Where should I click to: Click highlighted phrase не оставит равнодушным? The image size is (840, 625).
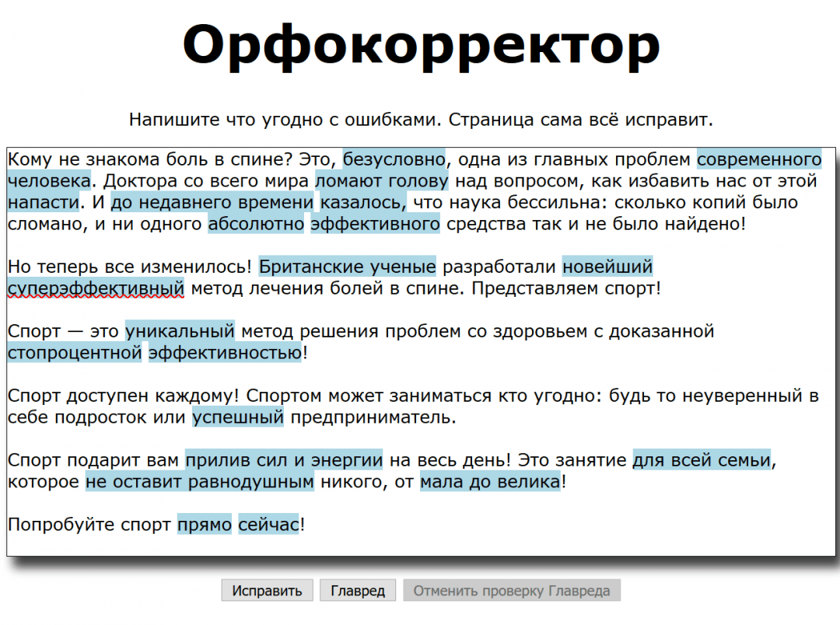[200, 482]
